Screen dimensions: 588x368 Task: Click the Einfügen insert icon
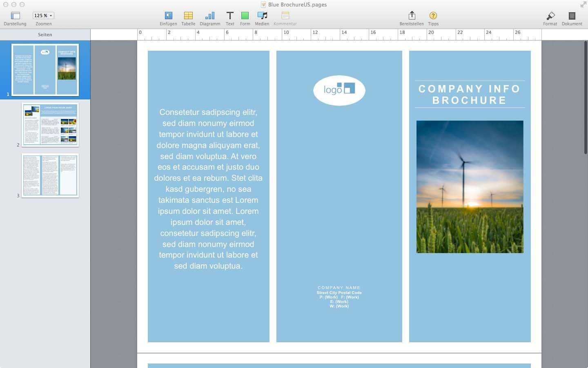(x=168, y=16)
